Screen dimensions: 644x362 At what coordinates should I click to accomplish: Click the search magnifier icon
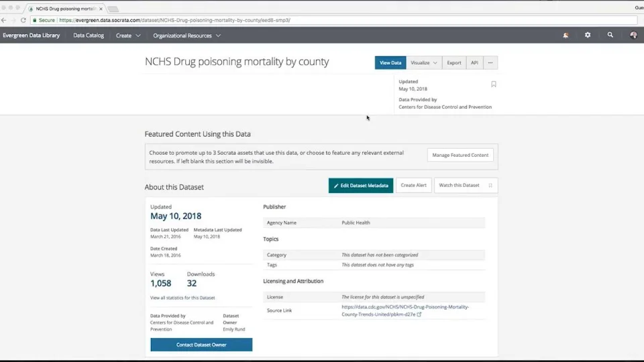tap(610, 35)
